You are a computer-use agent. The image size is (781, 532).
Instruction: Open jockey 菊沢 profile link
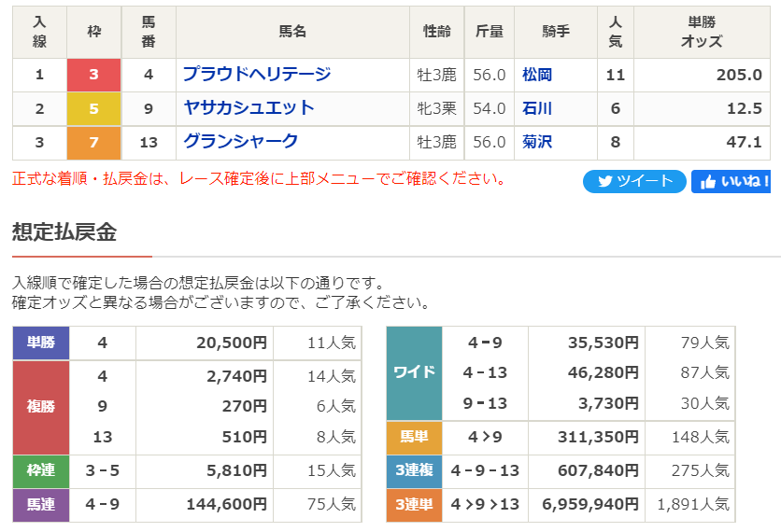(537, 142)
